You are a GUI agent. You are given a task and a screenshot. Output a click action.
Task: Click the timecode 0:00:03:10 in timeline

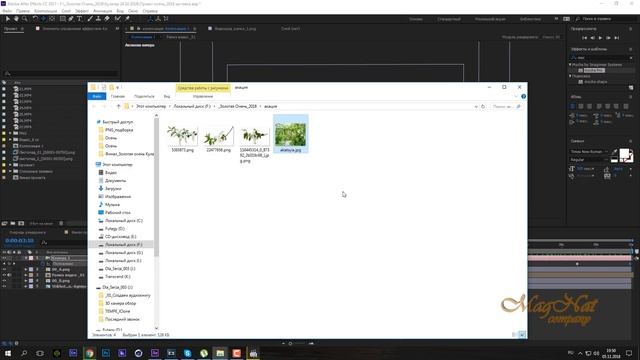pos(19,241)
